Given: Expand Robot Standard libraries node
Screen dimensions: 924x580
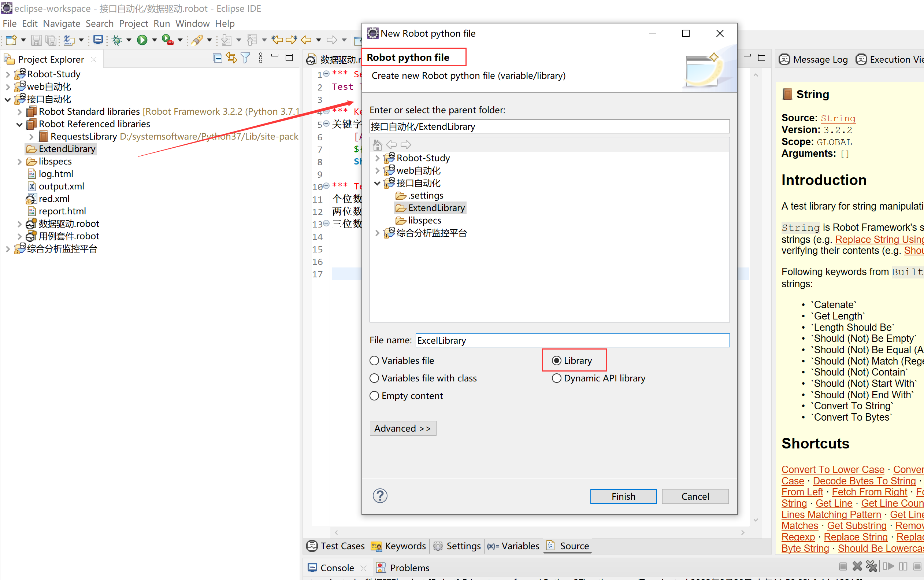Looking at the screenshot, I should pyautogui.click(x=19, y=112).
